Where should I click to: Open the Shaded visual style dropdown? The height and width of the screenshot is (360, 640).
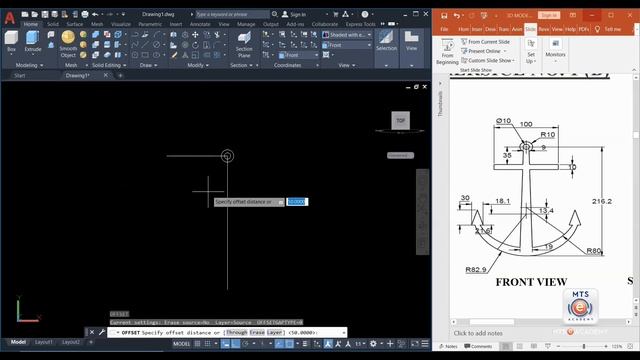[347, 35]
